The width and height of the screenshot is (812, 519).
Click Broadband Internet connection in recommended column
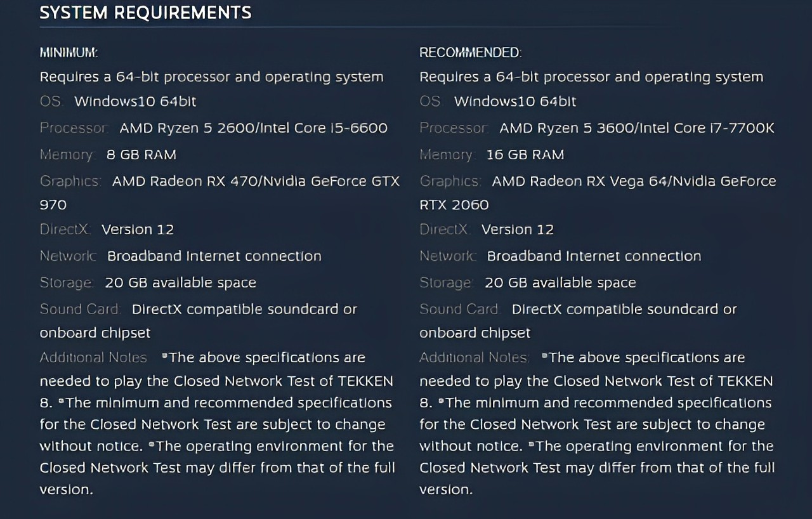coord(594,256)
